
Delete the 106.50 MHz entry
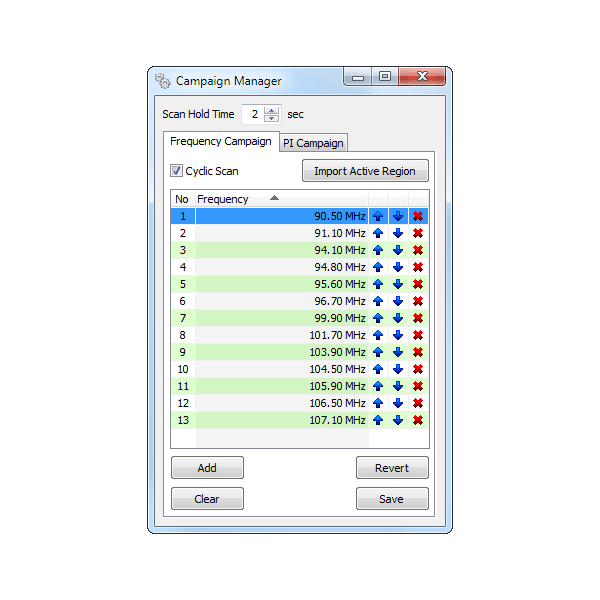pyautogui.click(x=418, y=403)
